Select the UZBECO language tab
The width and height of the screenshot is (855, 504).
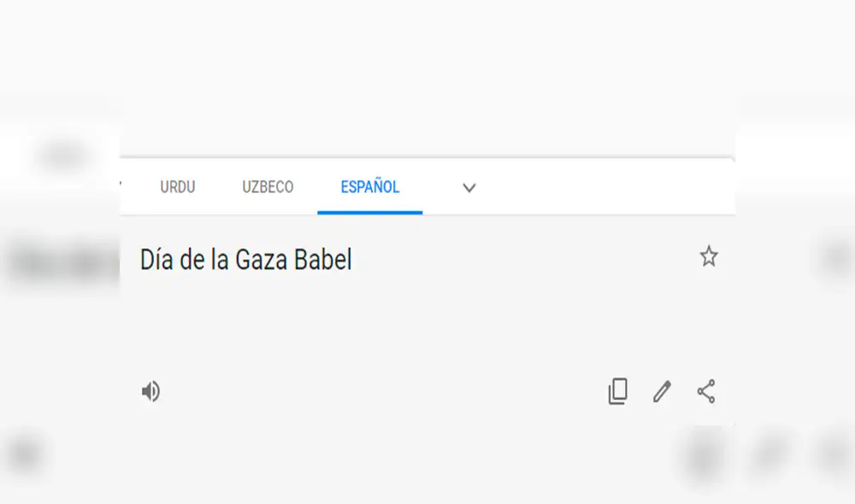point(268,187)
